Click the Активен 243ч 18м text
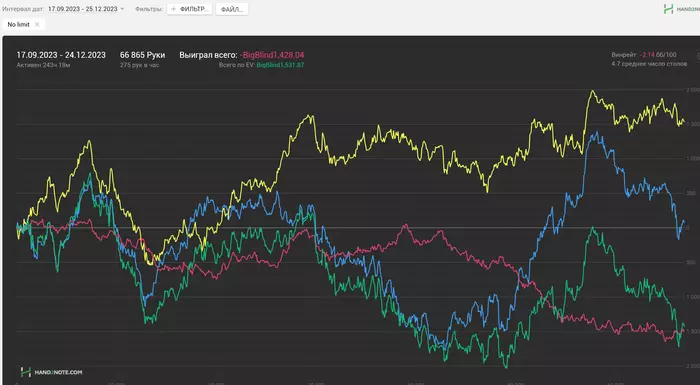Viewport: 700px width, 385px height. (x=43, y=65)
